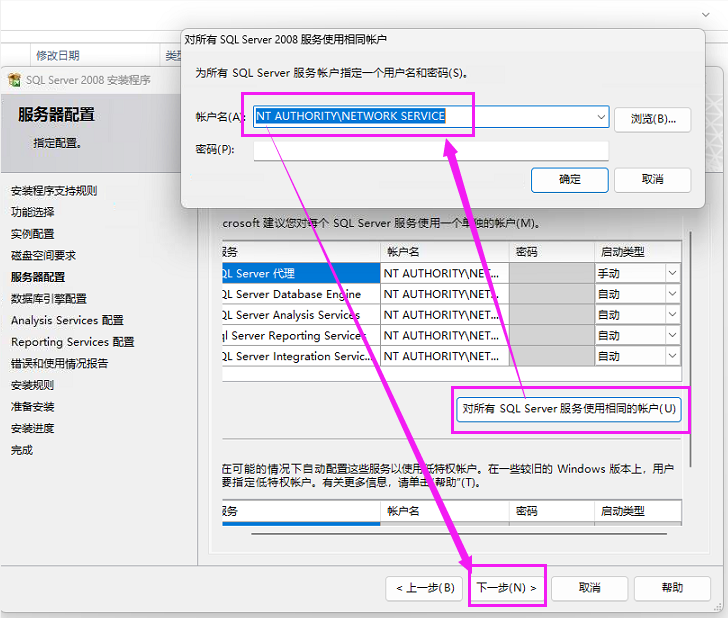Image resolution: width=728 pixels, height=618 pixels.
Task: Click the password field in the dialog
Action: pyautogui.click(x=431, y=150)
